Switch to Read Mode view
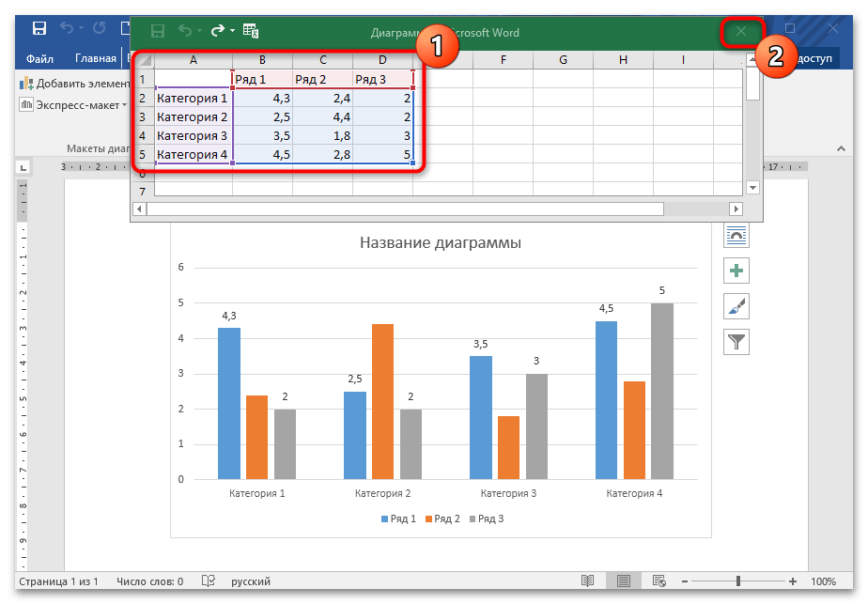The width and height of the screenshot is (868, 604). tap(587, 581)
